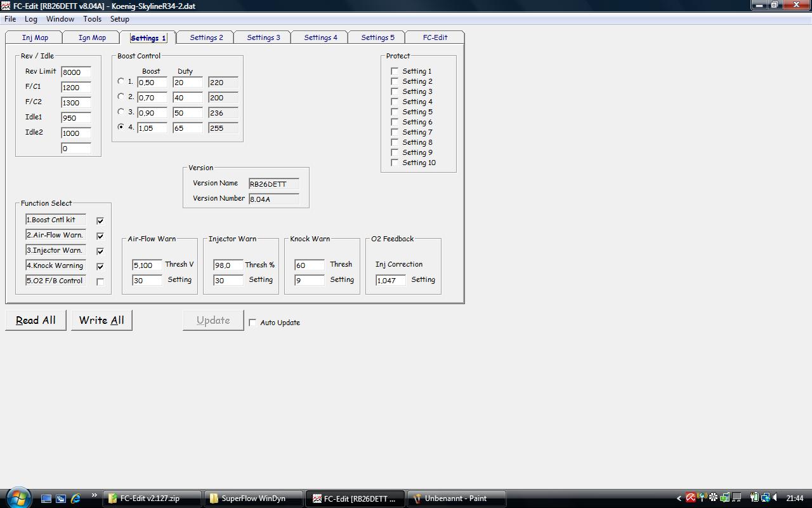Tick Protect Setting 1 checkbox

click(395, 71)
